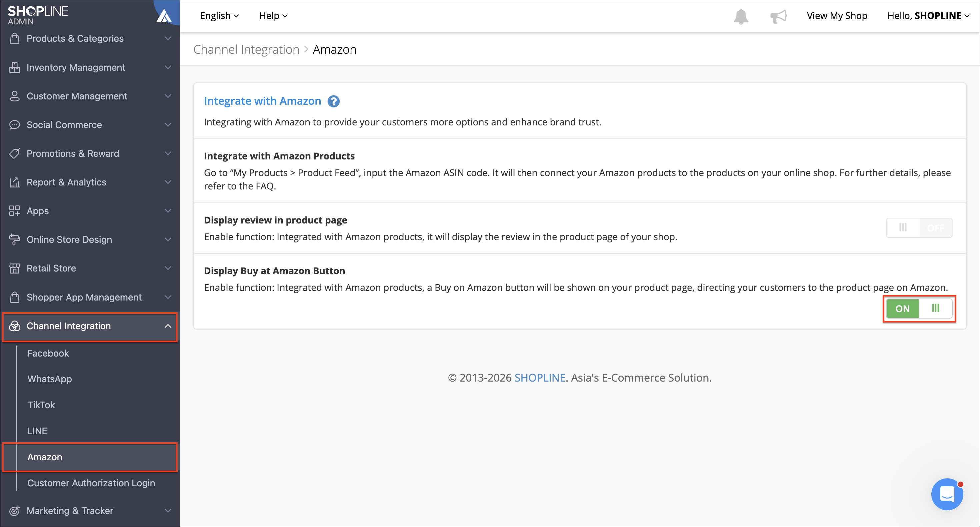
Task: Expand Report & Analytics chevron
Action: click(x=168, y=182)
